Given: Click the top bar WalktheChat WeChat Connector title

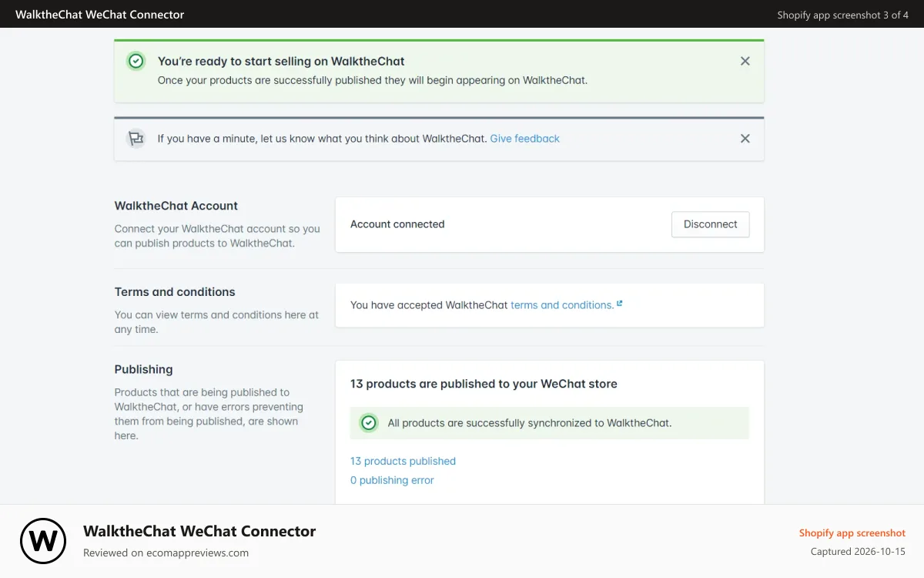Looking at the screenshot, I should click(100, 15).
